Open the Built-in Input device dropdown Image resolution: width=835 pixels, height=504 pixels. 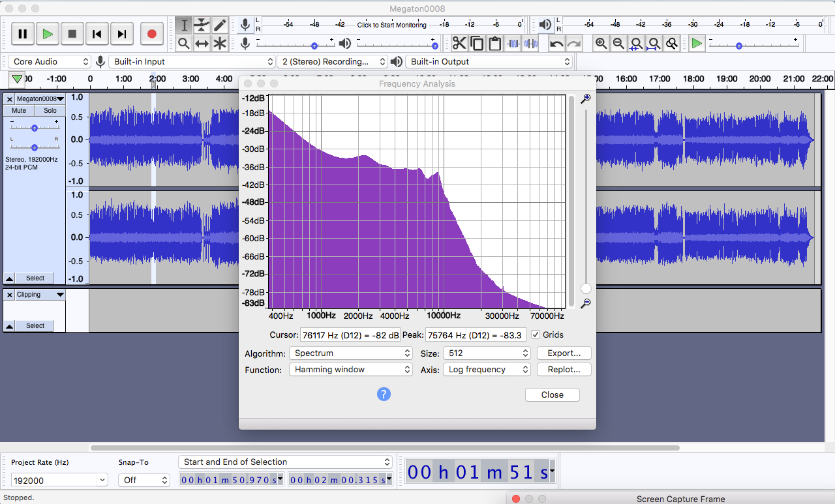pos(192,61)
